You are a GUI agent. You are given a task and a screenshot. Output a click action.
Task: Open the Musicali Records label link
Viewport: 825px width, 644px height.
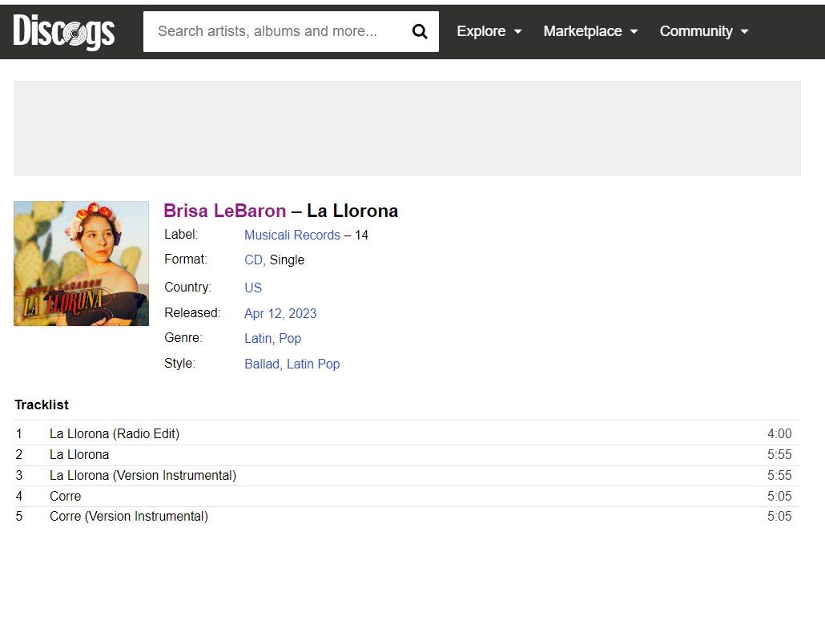coord(292,235)
